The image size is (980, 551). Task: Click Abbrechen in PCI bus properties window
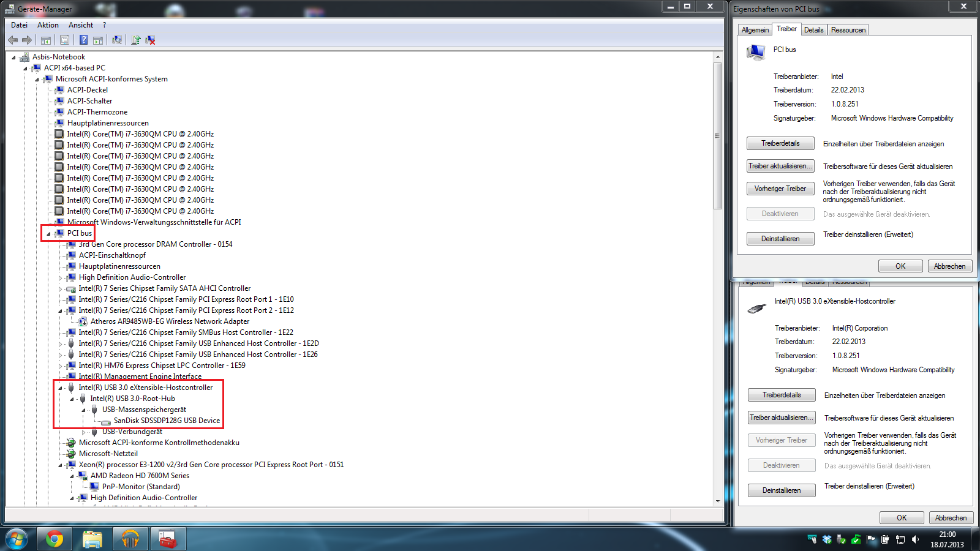[x=949, y=266]
